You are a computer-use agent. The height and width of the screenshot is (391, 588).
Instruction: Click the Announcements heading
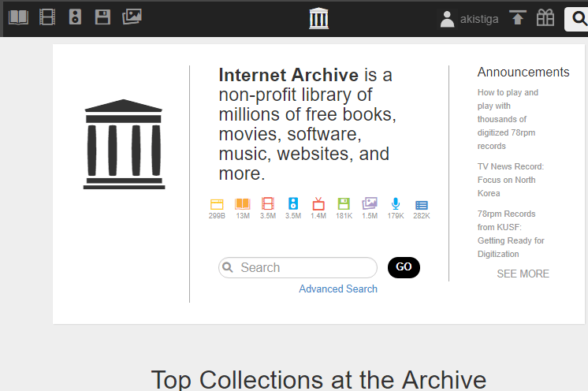[523, 72]
